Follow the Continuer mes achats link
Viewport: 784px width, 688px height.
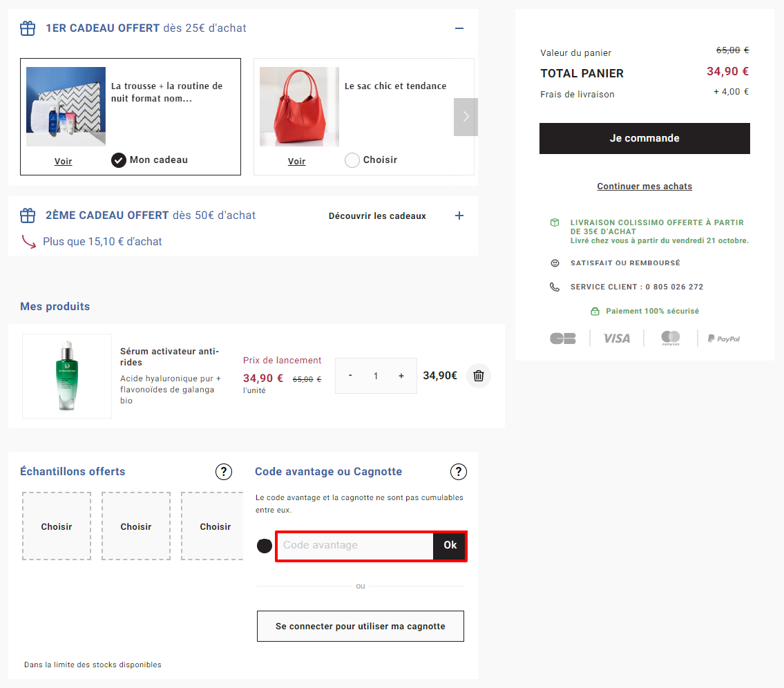point(644,186)
